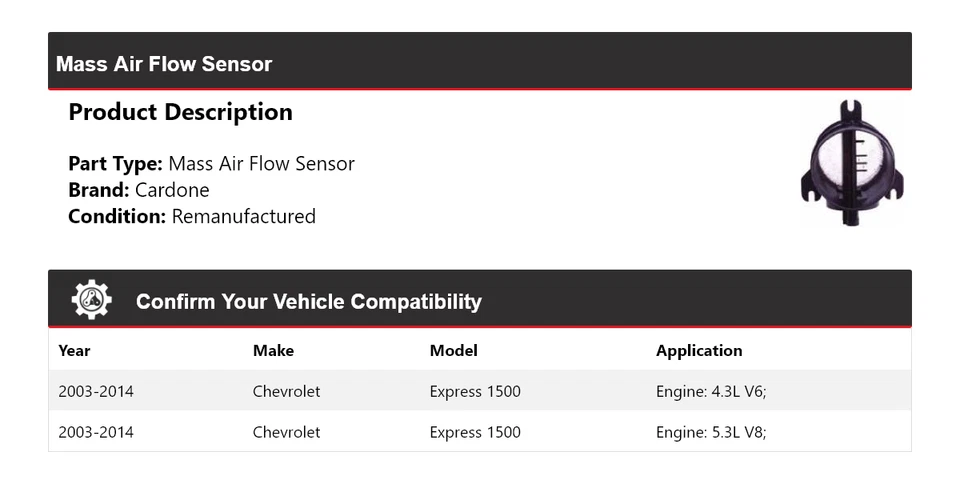Click the Make column header
Viewport: 960px width, 484px height.
coord(273,351)
